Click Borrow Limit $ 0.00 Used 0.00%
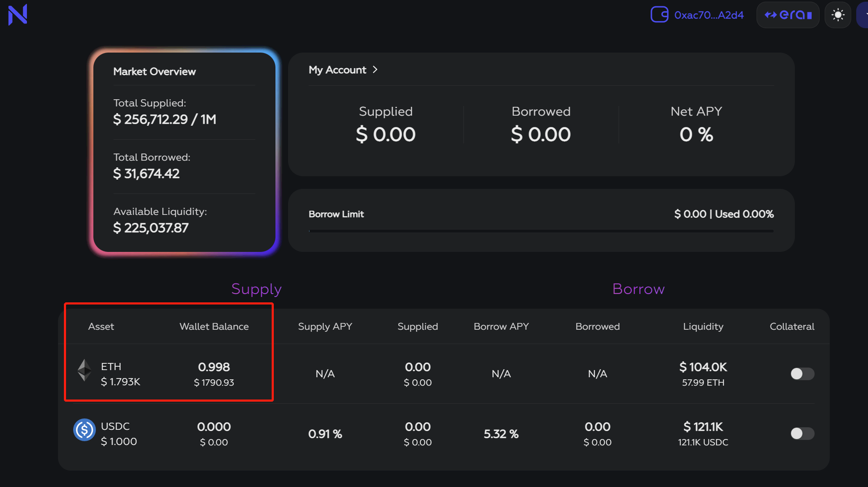The height and width of the screenshot is (487, 868). click(x=724, y=214)
